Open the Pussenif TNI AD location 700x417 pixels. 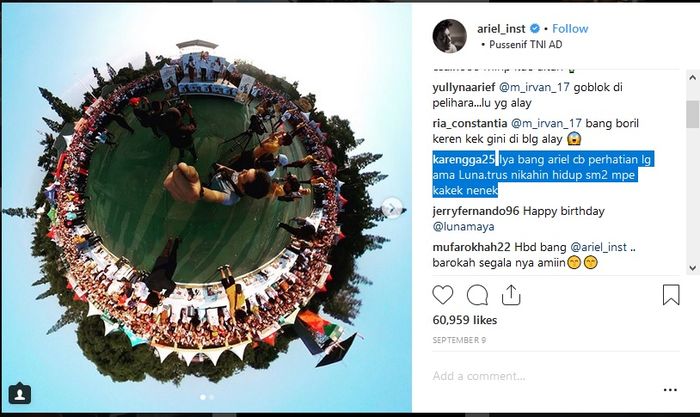click(525, 44)
